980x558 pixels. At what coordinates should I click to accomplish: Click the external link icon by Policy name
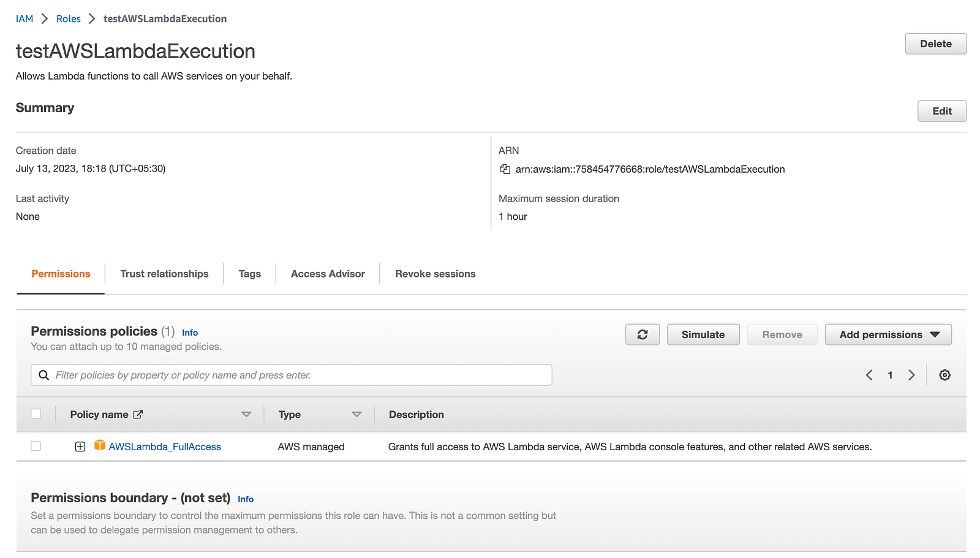coord(138,415)
